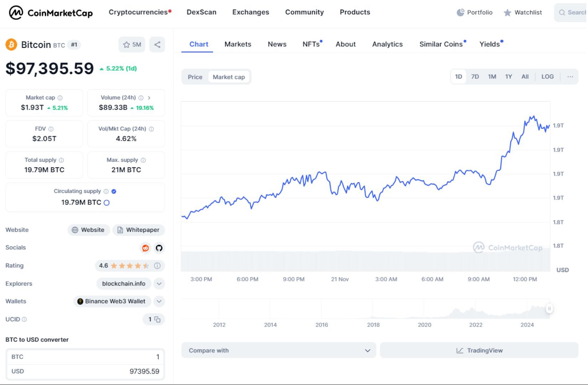The height and width of the screenshot is (385, 588).
Task: Open Bitcoin's GitHub social icon
Action: [159, 248]
